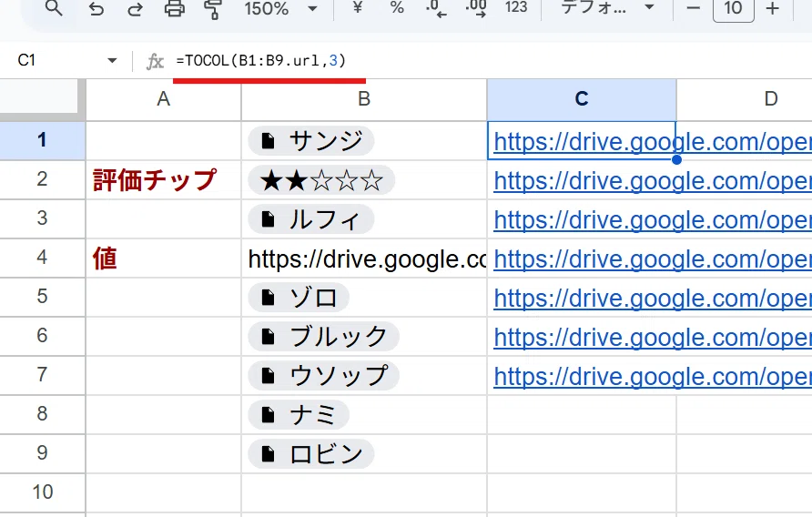Select row 1 header

click(42, 140)
